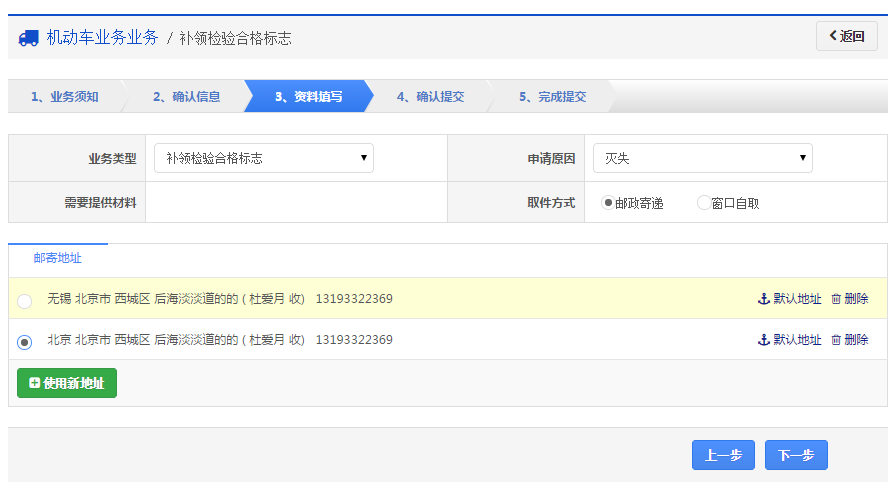
Task: Choose the 无锡 mailing address radio button
Action: [25, 301]
